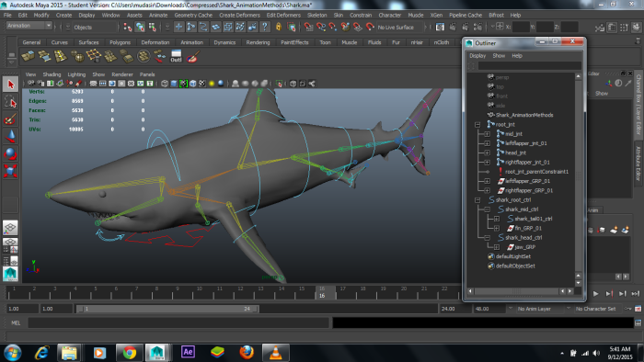Click the first polygon shelf icon
This screenshot has width=644, height=362.
28,56
